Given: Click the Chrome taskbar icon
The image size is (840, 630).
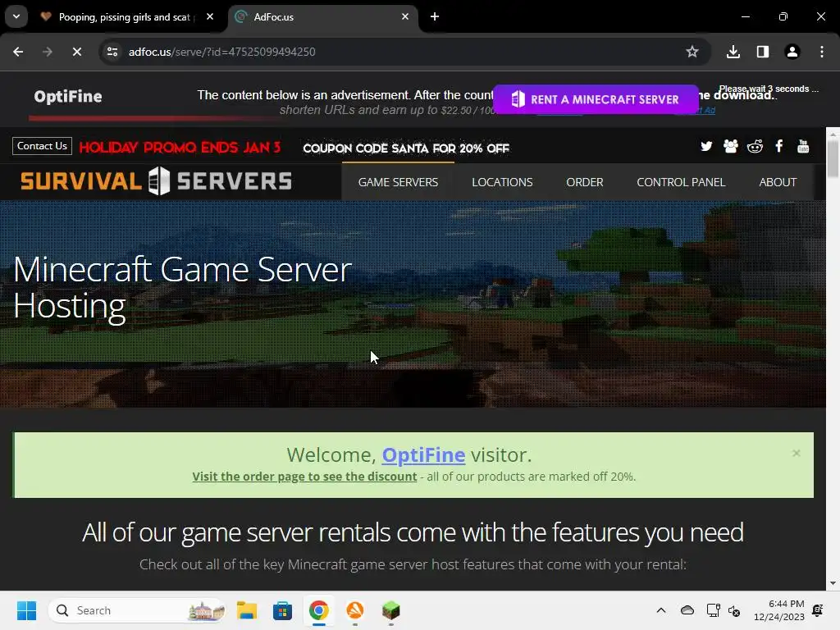Looking at the screenshot, I should (319, 610).
